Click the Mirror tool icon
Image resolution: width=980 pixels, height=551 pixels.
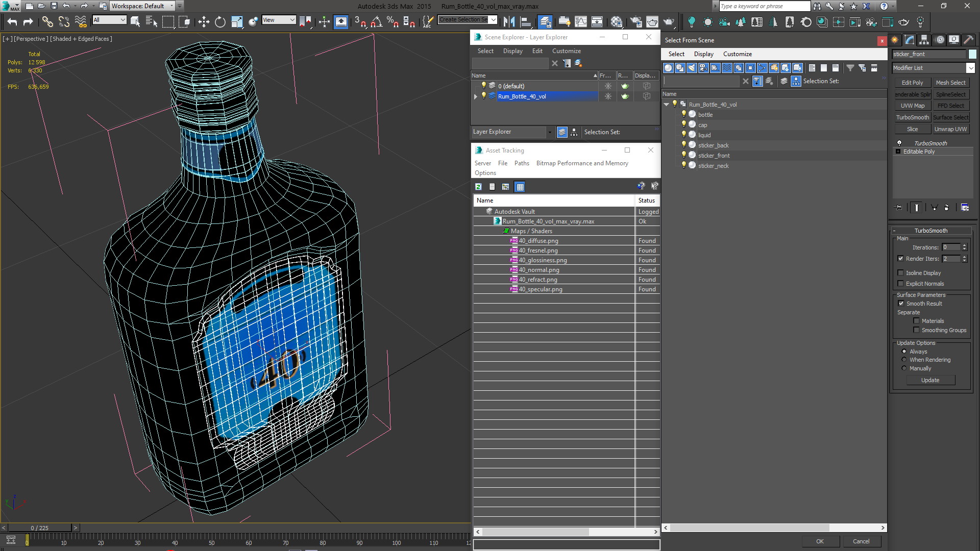click(508, 21)
